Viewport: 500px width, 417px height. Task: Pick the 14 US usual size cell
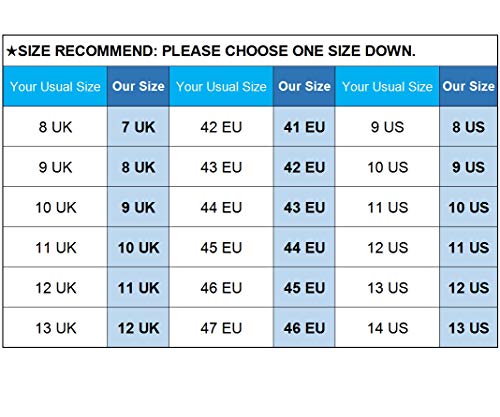point(387,328)
